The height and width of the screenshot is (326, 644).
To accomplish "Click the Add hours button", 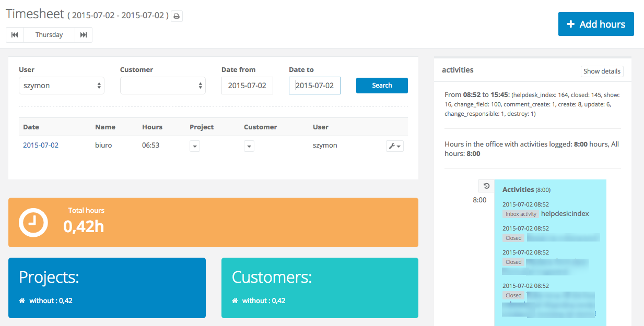I will [x=596, y=23].
